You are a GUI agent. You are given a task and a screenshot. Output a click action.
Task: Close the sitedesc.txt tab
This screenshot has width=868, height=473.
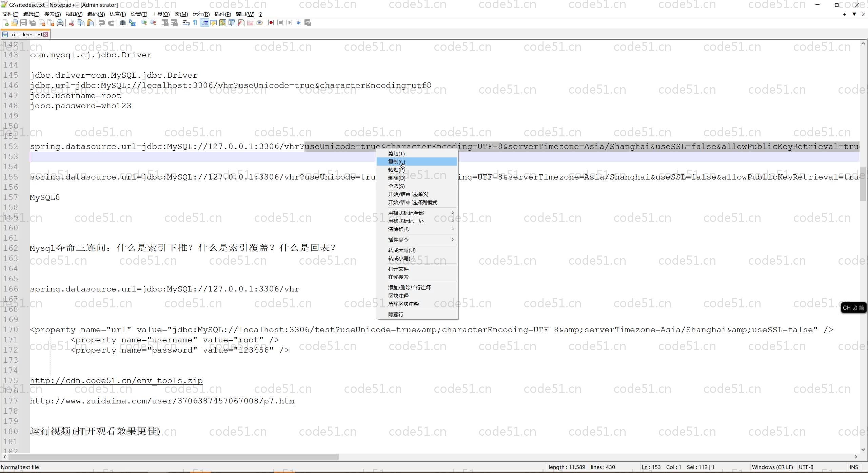(x=45, y=34)
